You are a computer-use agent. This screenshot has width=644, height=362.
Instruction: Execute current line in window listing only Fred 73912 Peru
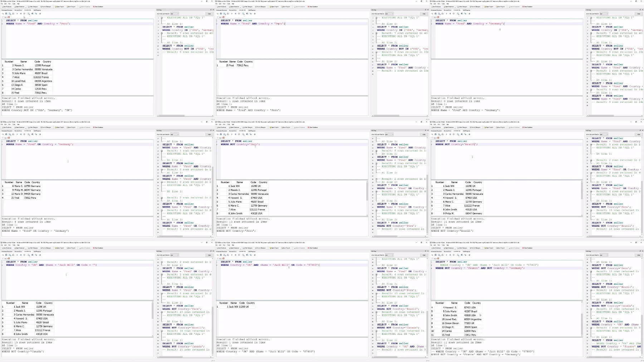235,14
